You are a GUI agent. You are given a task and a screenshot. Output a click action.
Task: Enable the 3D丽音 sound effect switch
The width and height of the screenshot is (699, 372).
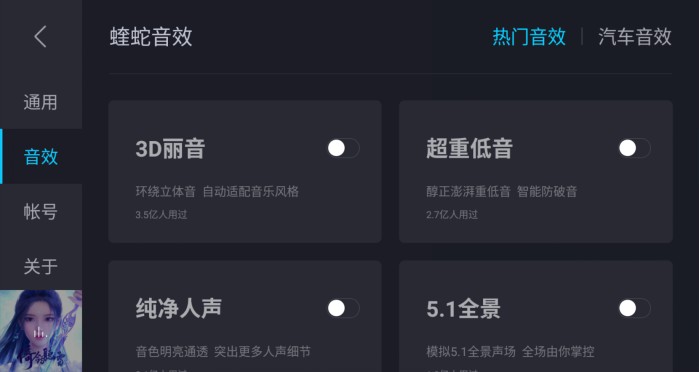343,148
